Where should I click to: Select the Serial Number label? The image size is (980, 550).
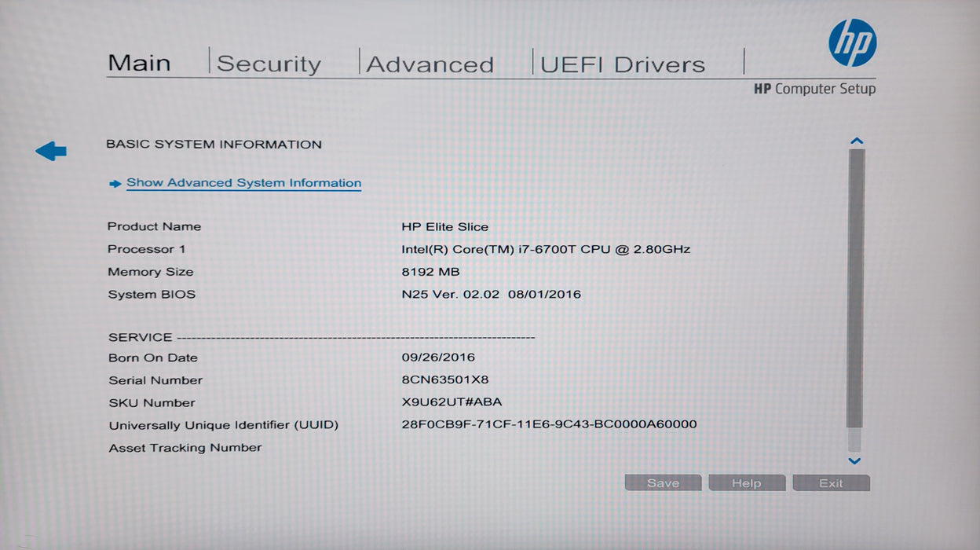point(155,380)
